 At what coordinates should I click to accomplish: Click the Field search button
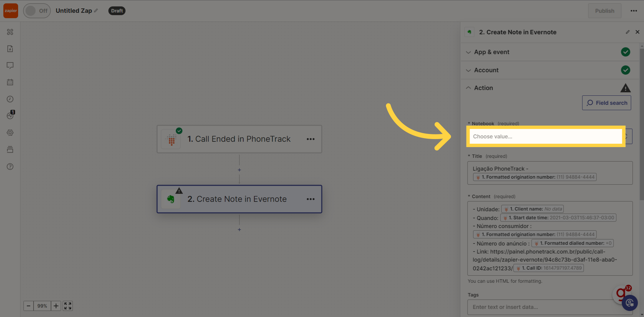[606, 103]
